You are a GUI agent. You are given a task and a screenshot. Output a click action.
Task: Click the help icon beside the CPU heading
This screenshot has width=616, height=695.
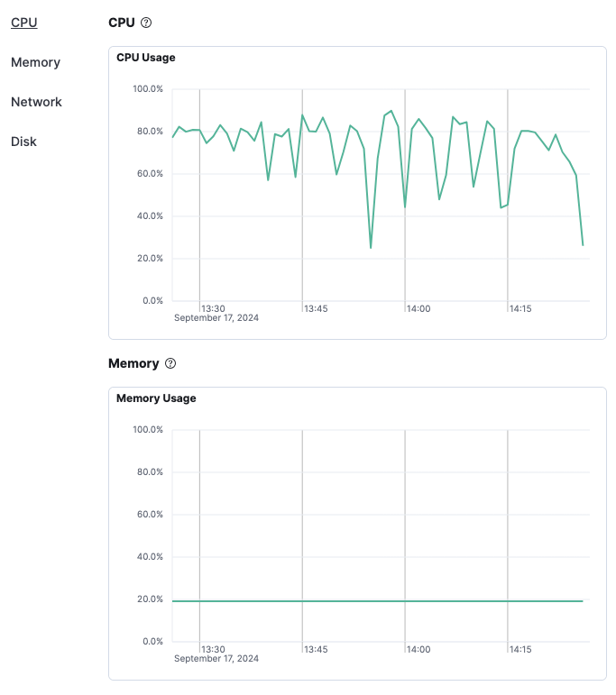coord(146,23)
